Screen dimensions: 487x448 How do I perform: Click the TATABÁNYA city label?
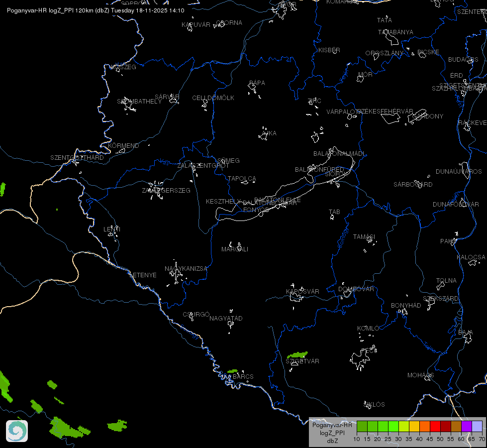click(x=395, y=32)
